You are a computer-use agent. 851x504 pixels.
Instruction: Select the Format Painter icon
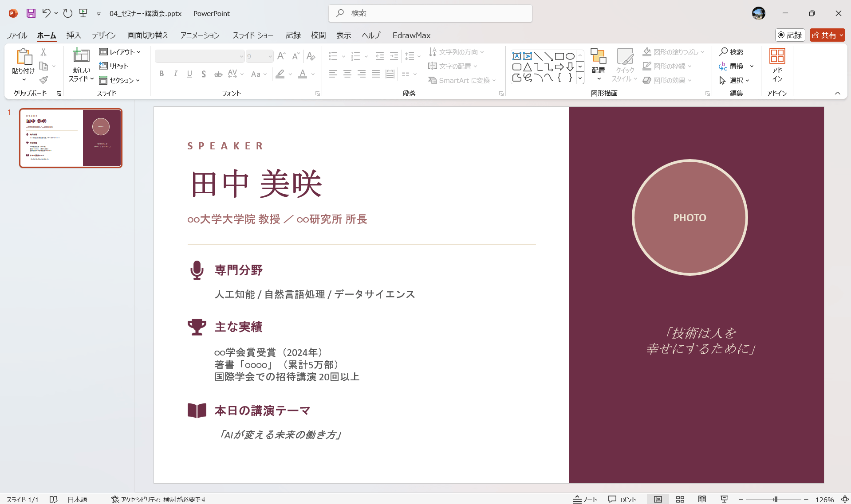pyautogui.click(x=43, y=80)
